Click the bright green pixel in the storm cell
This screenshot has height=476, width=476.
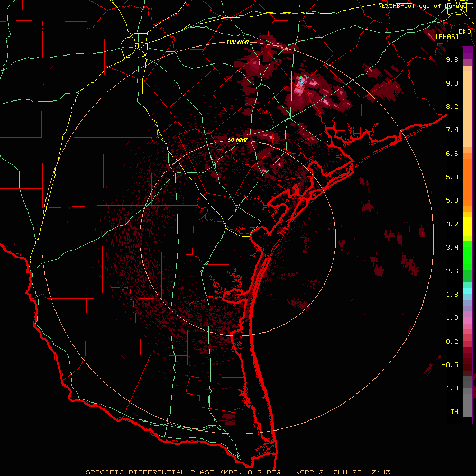[301, 77]
